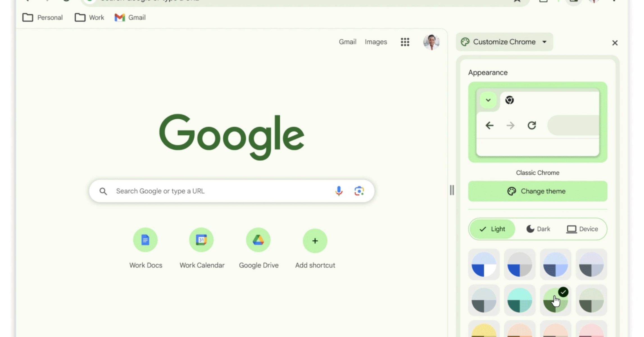Click the voice search microphone icon

coord(339,191)
